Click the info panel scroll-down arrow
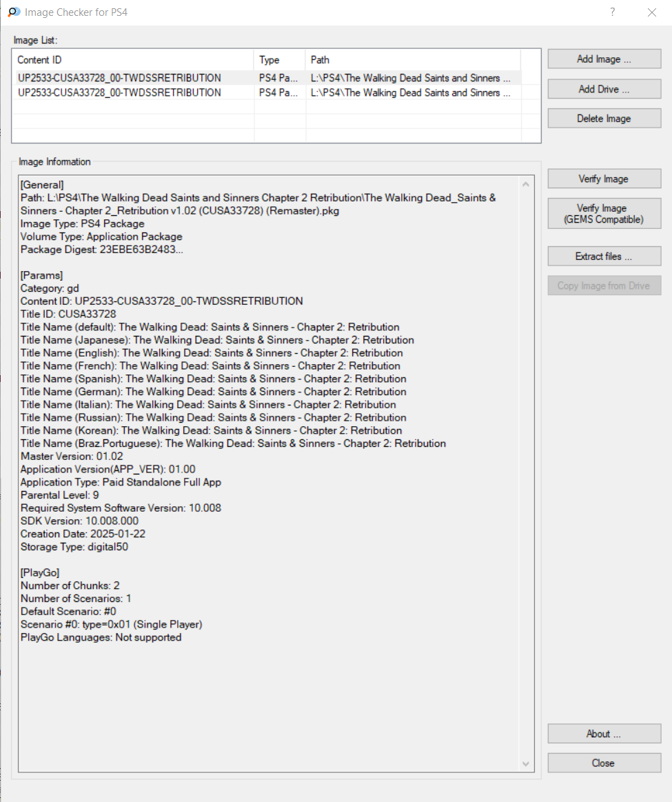This screenshot has width=672, height=802. [526, 764]
